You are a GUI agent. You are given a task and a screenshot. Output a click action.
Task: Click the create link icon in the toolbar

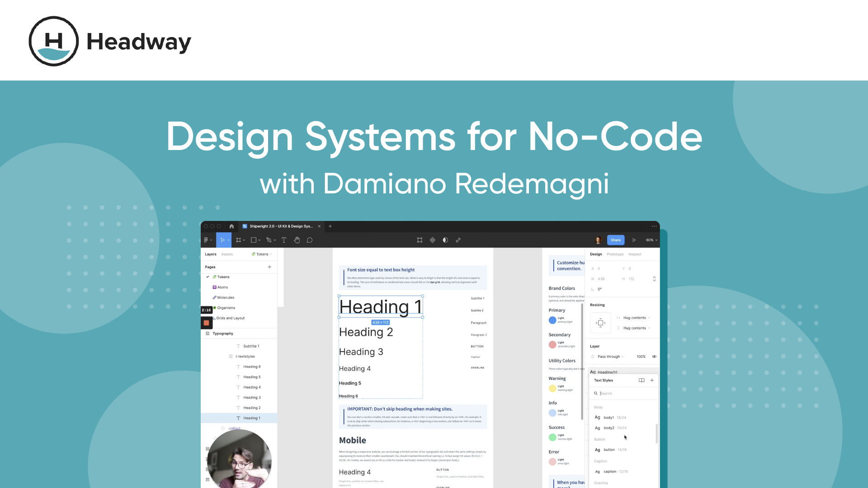tap(458, 240)
